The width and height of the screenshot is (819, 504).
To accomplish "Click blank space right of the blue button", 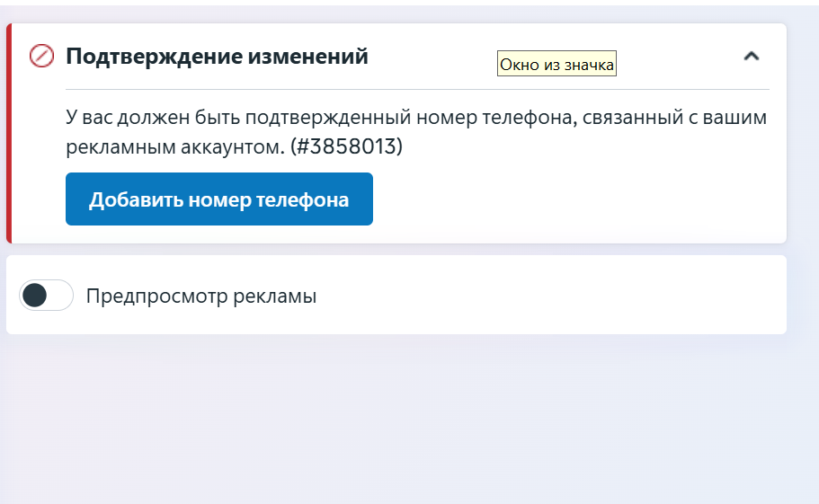I will [575, 199].
